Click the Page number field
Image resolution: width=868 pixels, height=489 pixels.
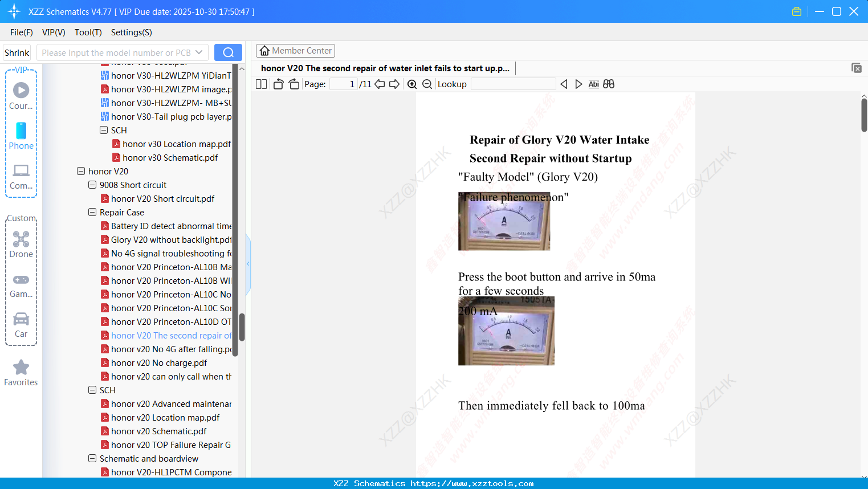344,84
